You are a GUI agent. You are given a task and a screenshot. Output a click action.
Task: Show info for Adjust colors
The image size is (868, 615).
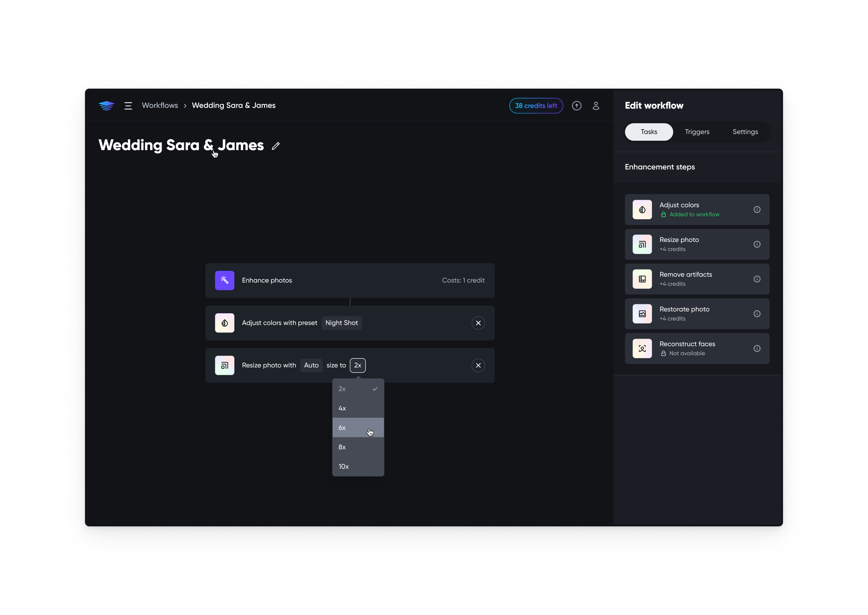(756, 209)
